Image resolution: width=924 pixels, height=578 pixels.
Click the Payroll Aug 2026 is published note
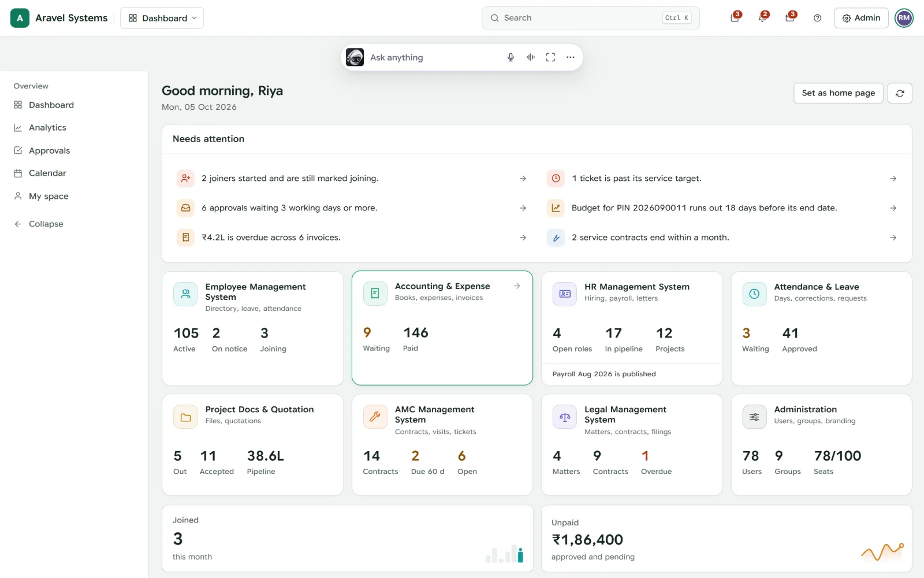coord(604,374)
